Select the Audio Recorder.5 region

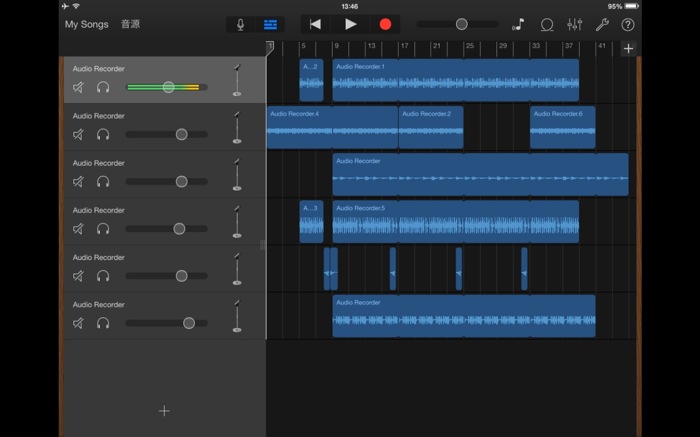click(455, 221)
